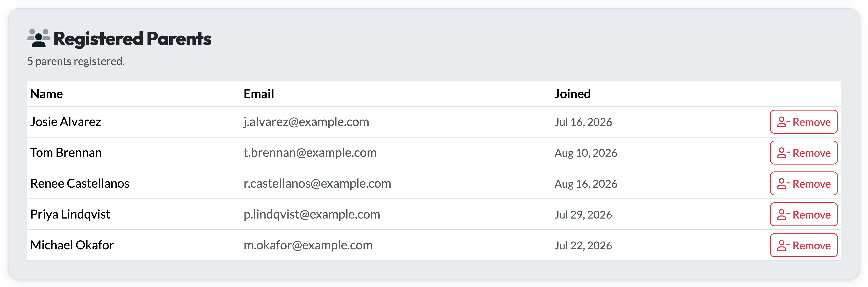The width and height of the screenshot is (868, 287).
Task: Select the r.castellanos@example.com email
Action: 317,184
